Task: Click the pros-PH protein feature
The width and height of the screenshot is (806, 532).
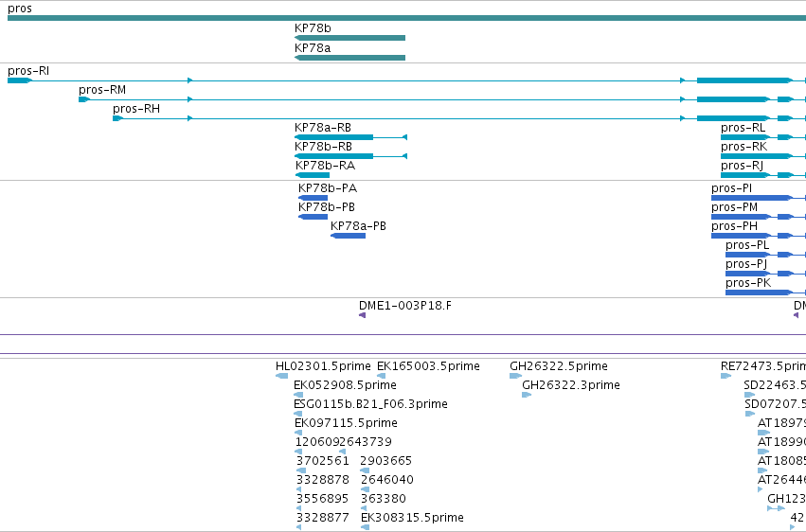Action: [759, 236]
